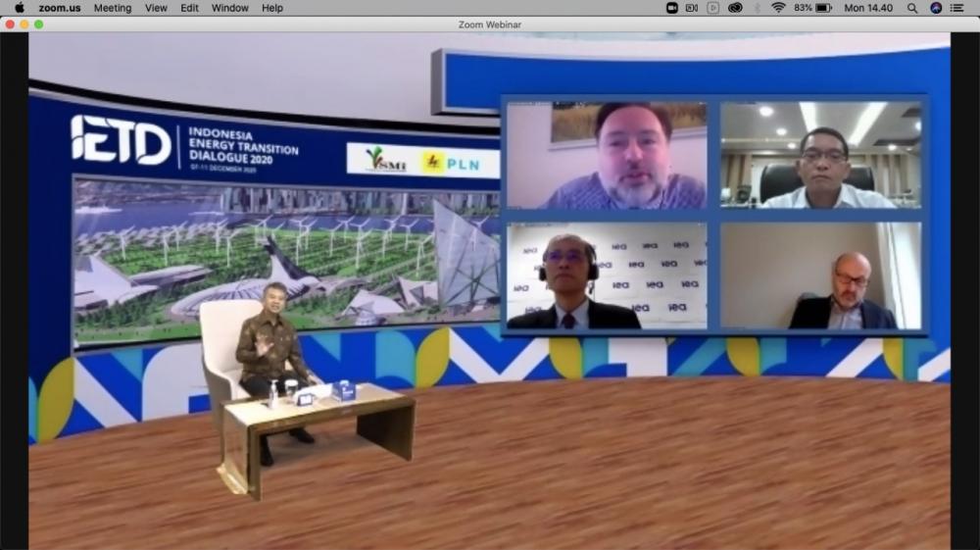Screen dimensions: 980x550
Task: Click the Bluetooth status icon
Action: [x=757, y=8]
